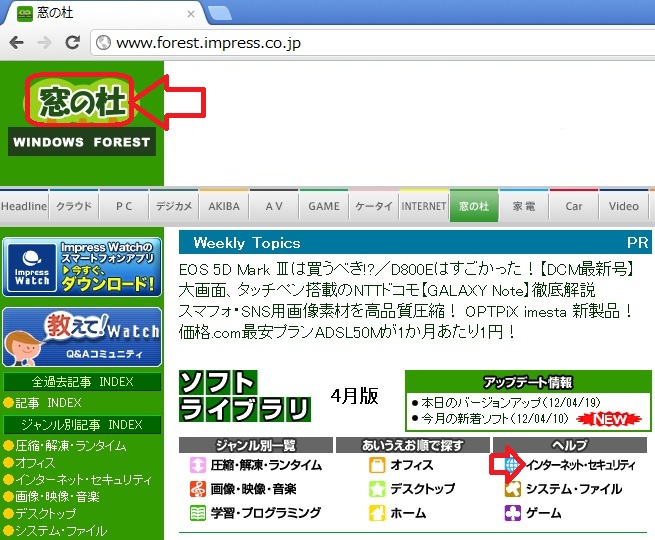This screenshot has height=540, width=655.
Task: Click the システム・ファイル puzzle category icon
Action: pyautogui.click(x=513, y=489)
